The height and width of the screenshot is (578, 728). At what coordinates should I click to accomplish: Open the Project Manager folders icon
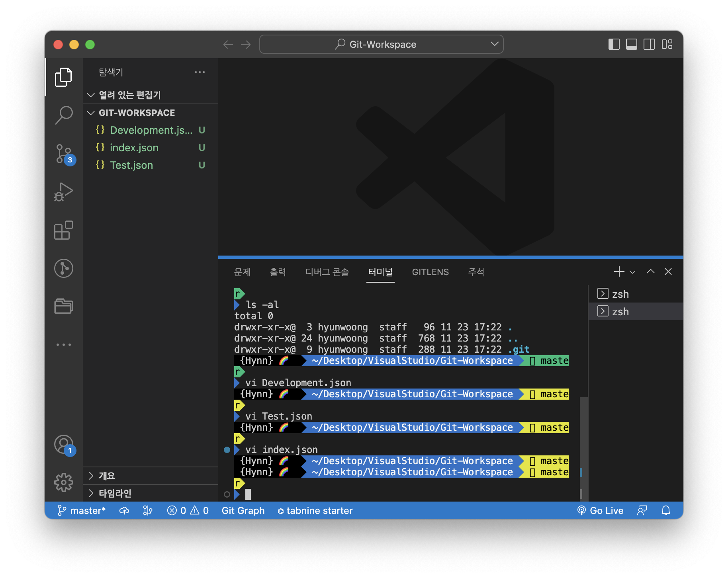63,306
